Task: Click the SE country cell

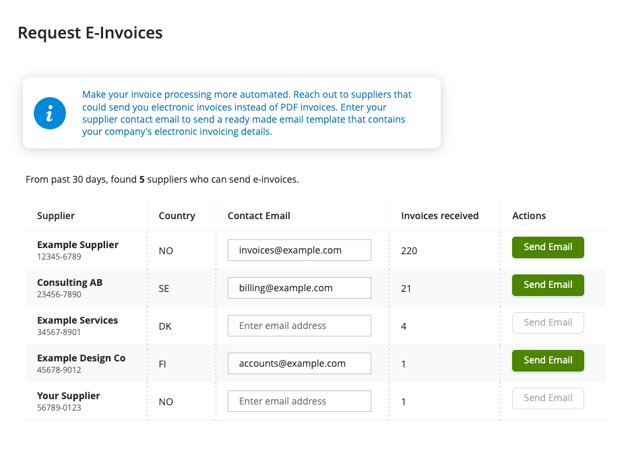Action: tap(164, 288)
